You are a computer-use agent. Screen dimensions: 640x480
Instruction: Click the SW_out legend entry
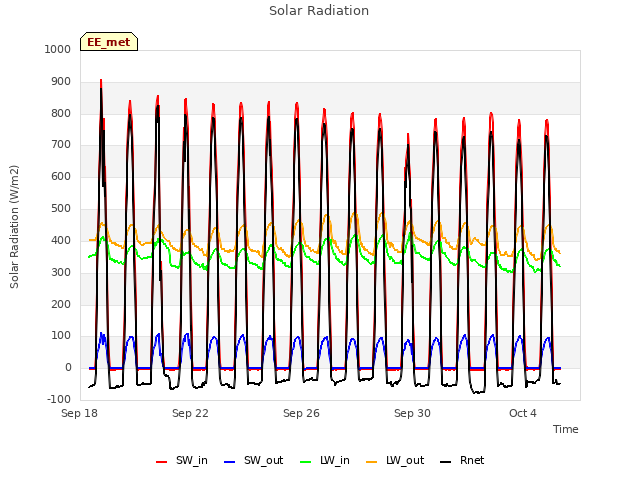click(253, 461)
